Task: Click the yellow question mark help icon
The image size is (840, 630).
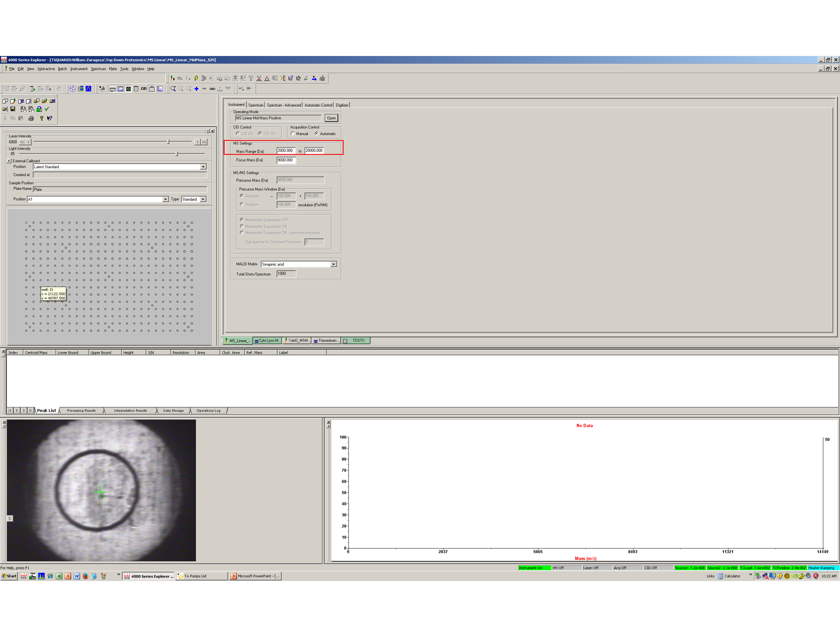Action: [41, 118]
